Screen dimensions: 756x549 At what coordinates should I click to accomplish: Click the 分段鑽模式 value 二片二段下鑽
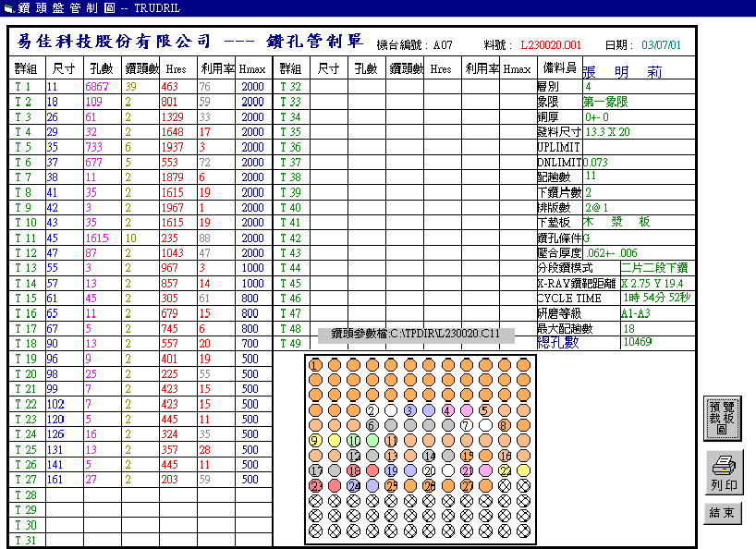click(654, 268)
